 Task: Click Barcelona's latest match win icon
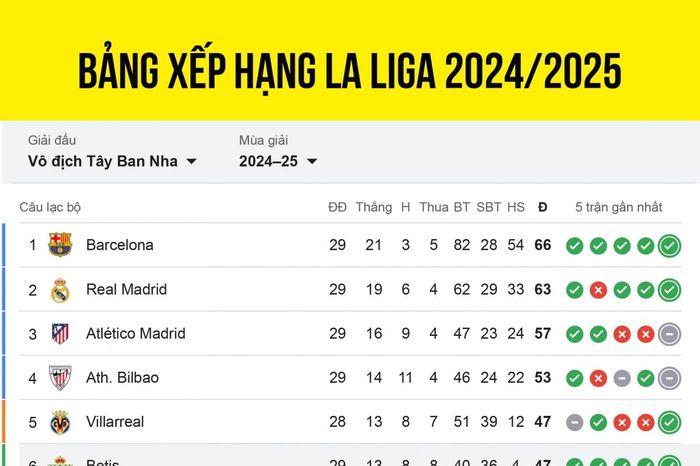(x=669, y=245)
